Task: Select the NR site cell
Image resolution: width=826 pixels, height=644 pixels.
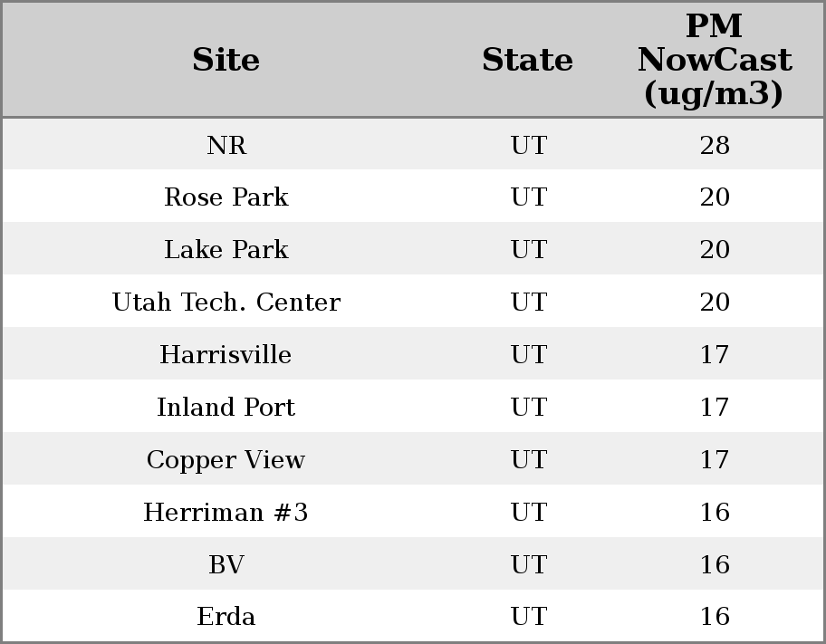Action: tap(226, 145)
